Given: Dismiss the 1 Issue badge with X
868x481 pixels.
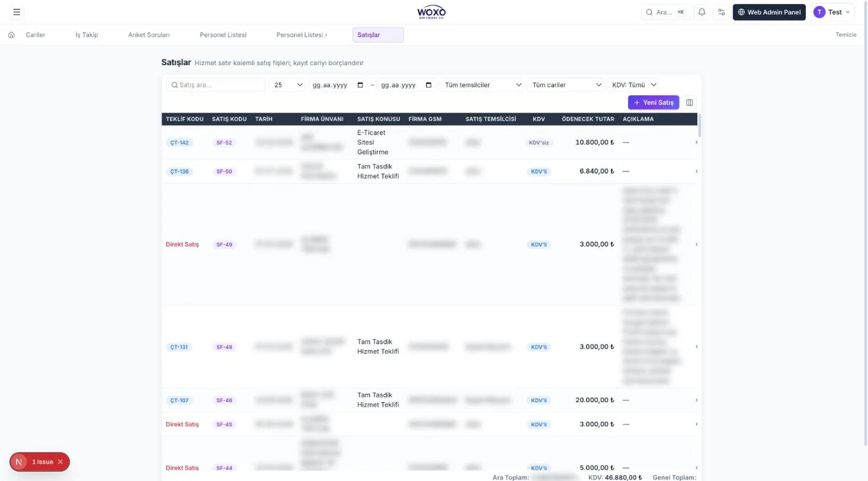Looking at the screenshot, I should pyautogui.click(x=60, y=461).
